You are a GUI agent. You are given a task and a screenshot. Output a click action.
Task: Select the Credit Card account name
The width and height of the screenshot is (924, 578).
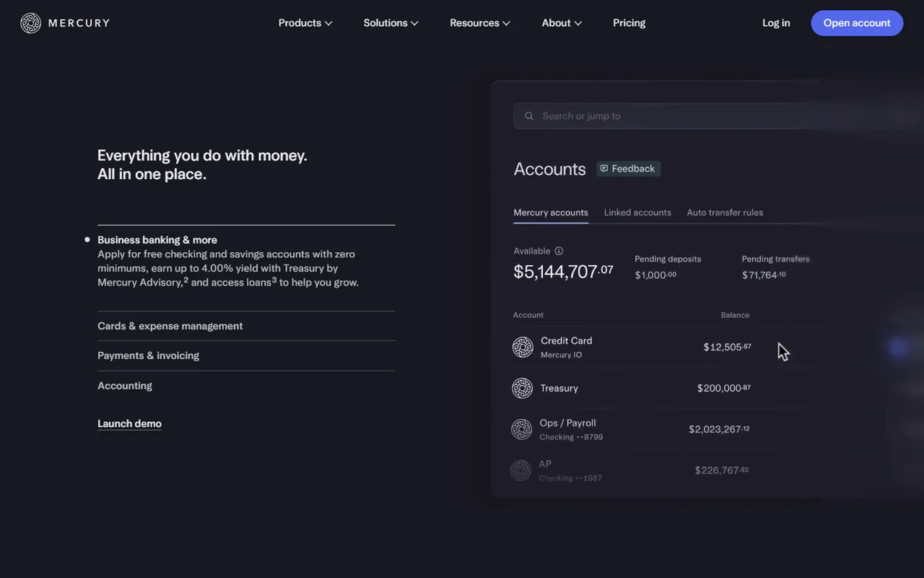coord(567,341)
